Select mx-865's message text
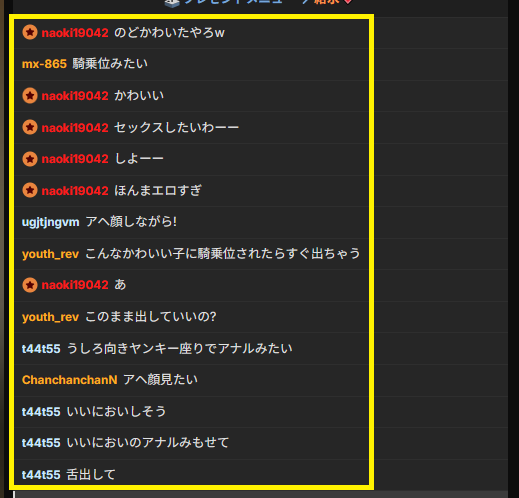 coord(110,64)
